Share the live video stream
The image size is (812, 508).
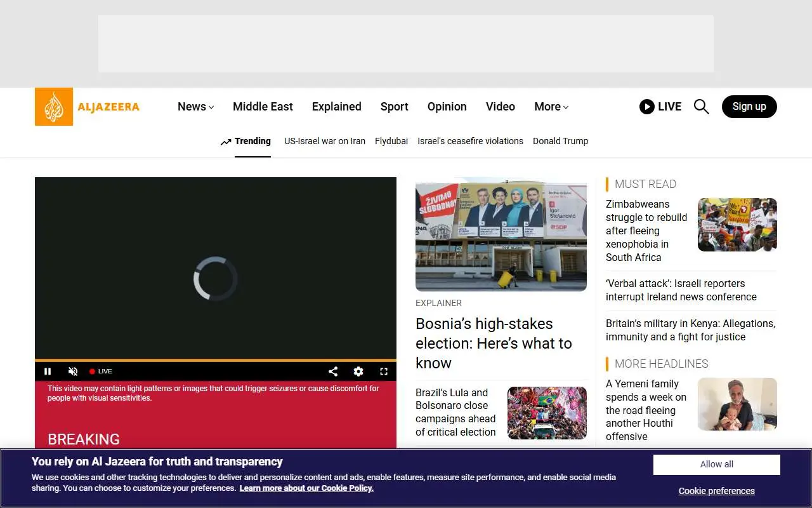[x=333, y=371]
